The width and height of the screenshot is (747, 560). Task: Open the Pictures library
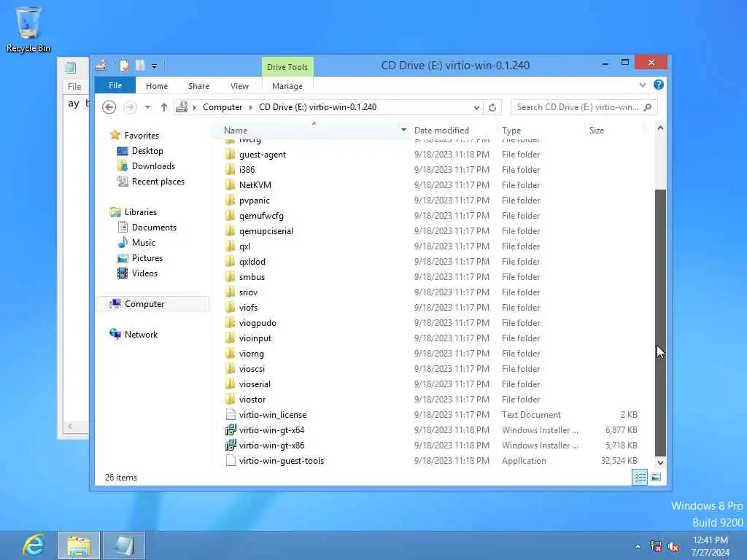tap(147, 257)
